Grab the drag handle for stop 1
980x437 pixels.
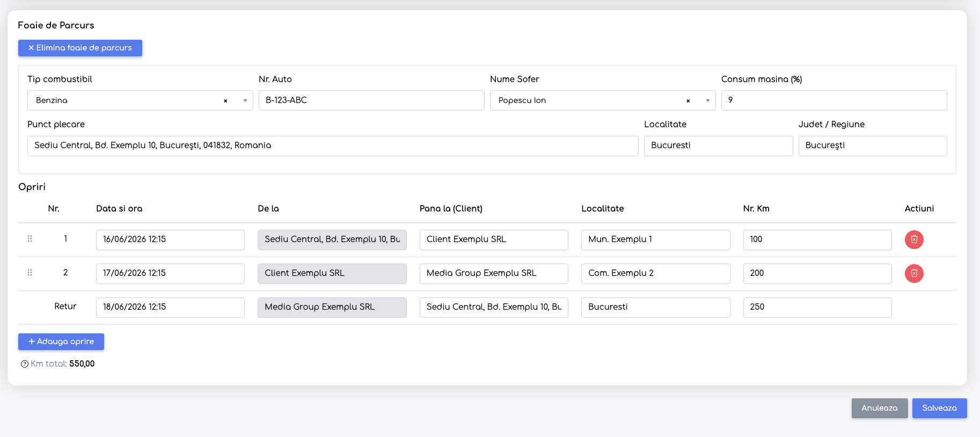(30, 239)
